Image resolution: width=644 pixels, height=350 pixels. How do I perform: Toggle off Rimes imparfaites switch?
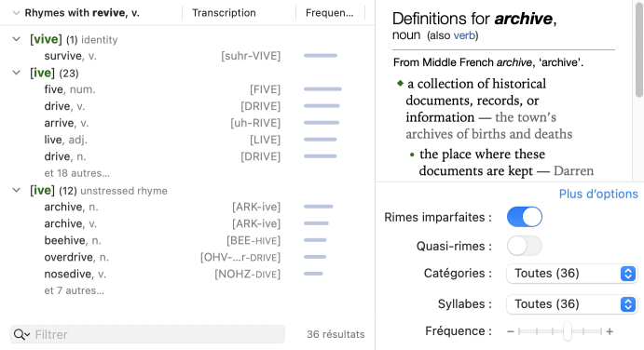[x=525, y=217]
